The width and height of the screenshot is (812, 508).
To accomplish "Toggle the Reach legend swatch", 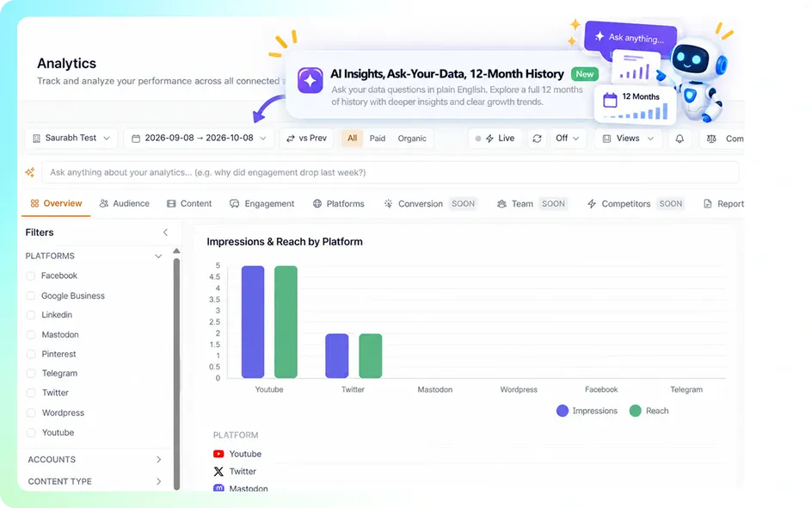I will click(636, 411).
